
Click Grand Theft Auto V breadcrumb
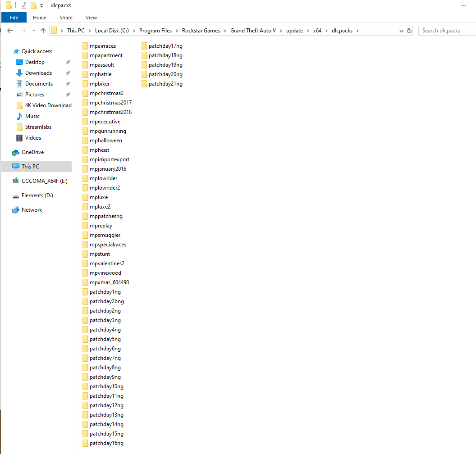pos(253,31)
